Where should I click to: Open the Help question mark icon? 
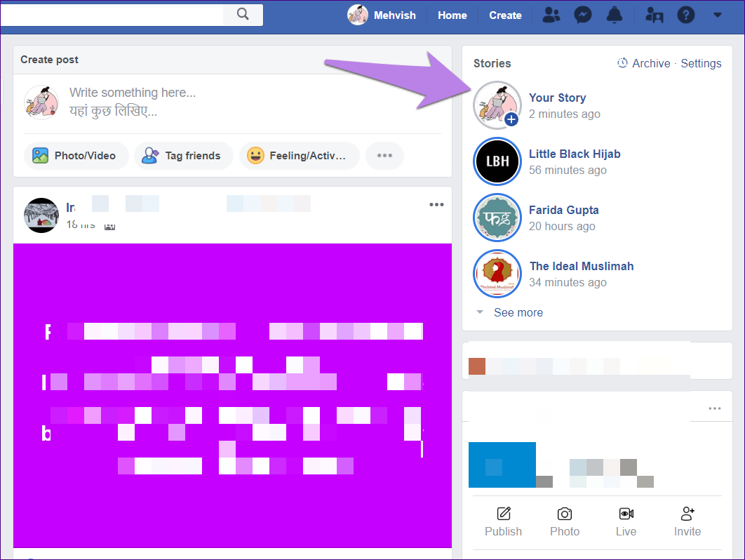685,15
